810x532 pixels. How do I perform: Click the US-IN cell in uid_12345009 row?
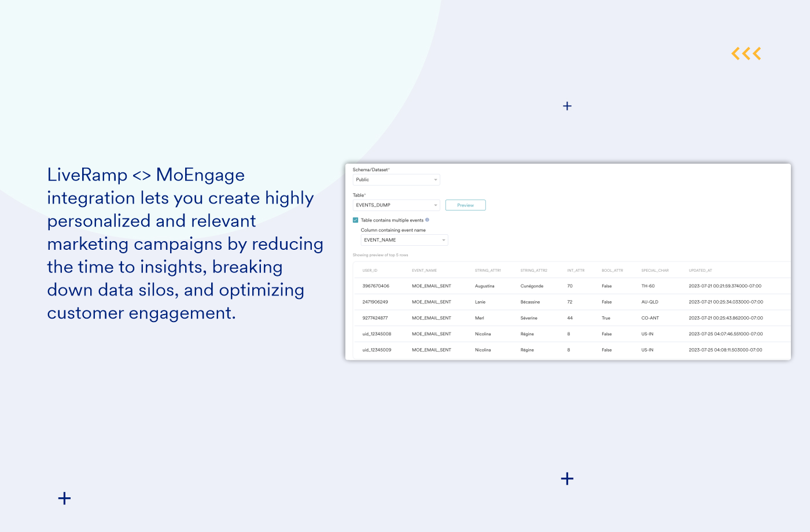pos(647,350)
